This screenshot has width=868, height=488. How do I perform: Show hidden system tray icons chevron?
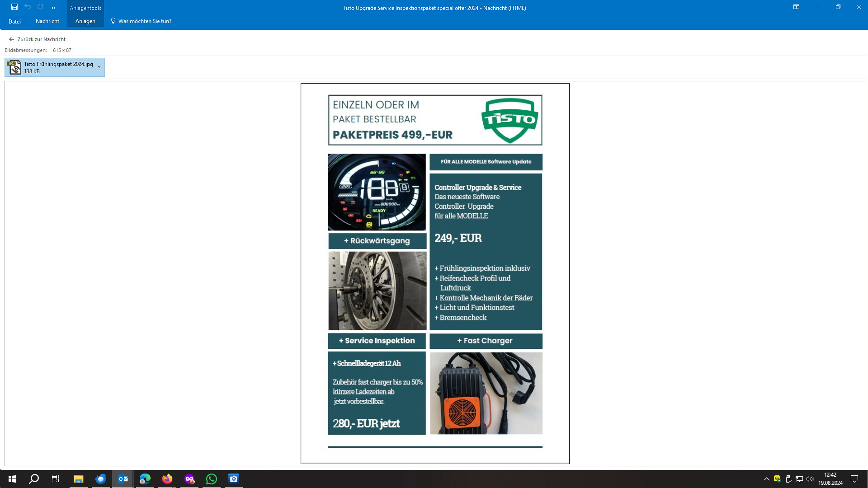(766, 479)
